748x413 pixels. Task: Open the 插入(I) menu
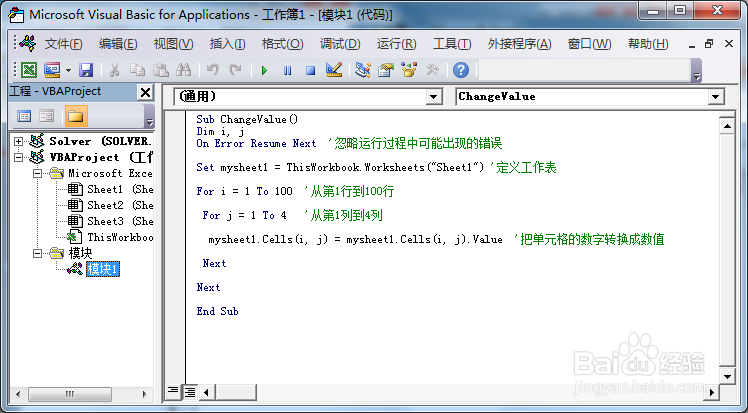[x=228, y=44]
